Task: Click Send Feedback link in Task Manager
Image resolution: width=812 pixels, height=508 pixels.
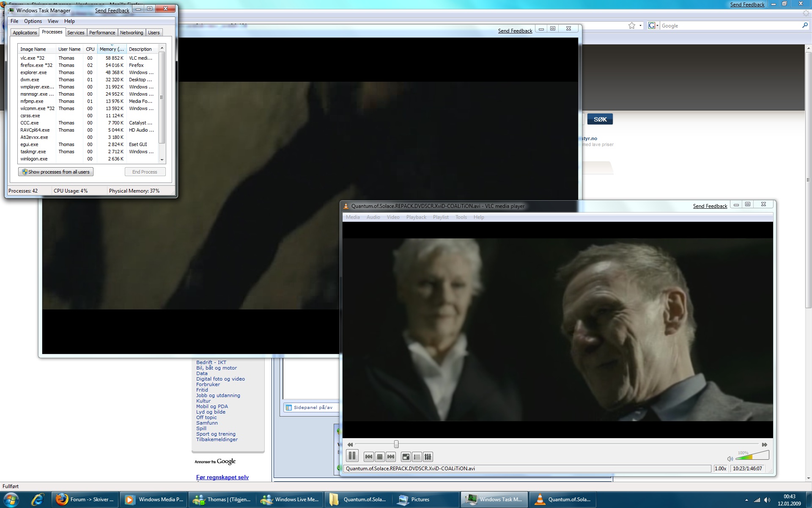Action: pos(112,11)
